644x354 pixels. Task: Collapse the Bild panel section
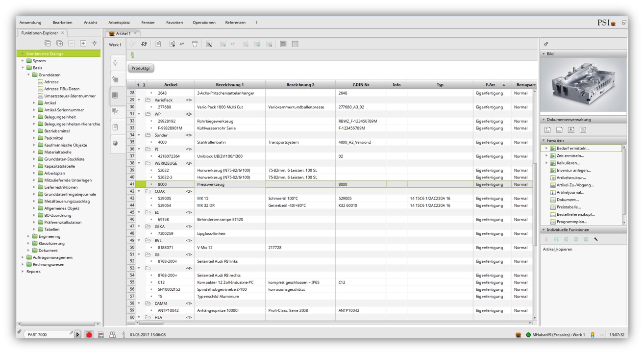point(544,54)
